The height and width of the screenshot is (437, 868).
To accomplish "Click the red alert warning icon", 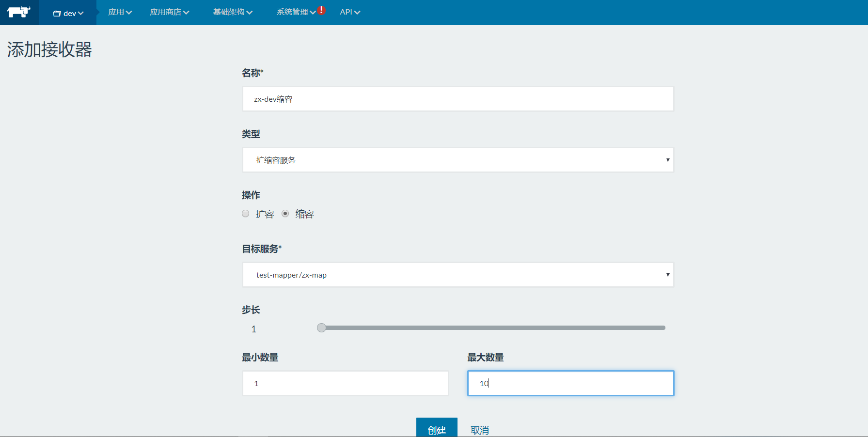I will pos(321,10).
